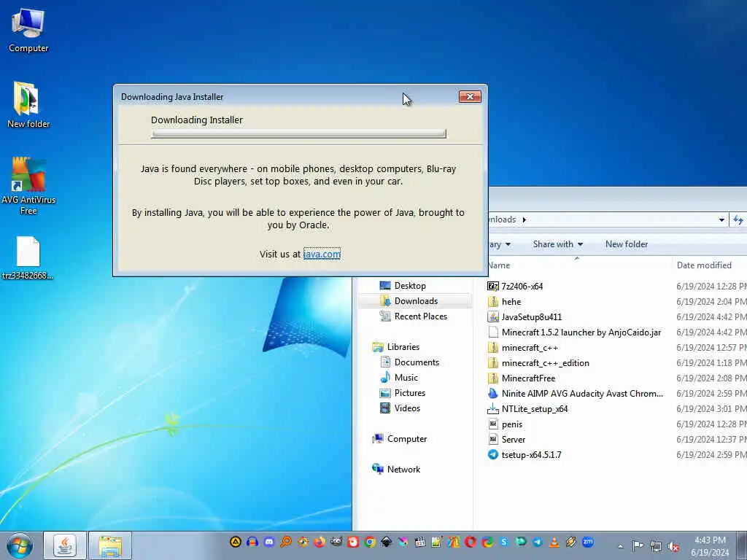The width and height of the screenshot is (747, 560).
Task: Close the Downloading Java Installer dialog
Action: pyautogui.click(x=470, y=97)
